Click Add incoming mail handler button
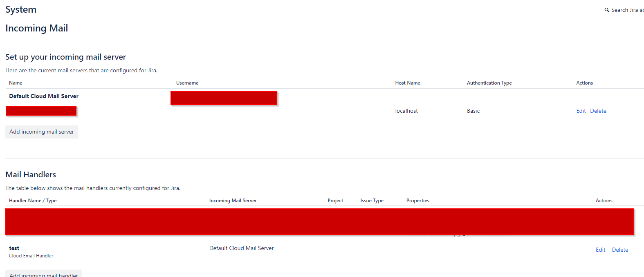 [x=43, y=274]
